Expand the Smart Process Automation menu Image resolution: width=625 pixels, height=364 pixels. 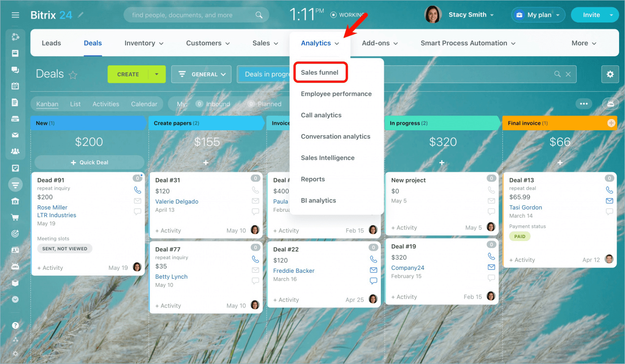tap(468, 43)
